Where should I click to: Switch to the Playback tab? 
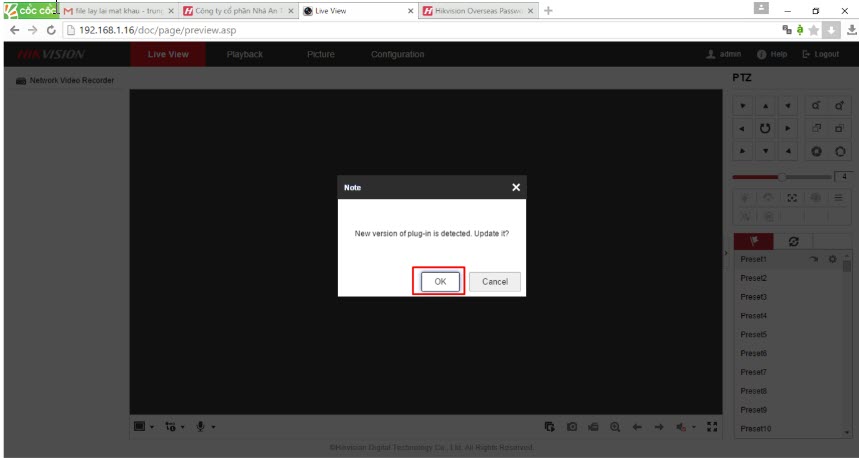click(x=245, y=54)
